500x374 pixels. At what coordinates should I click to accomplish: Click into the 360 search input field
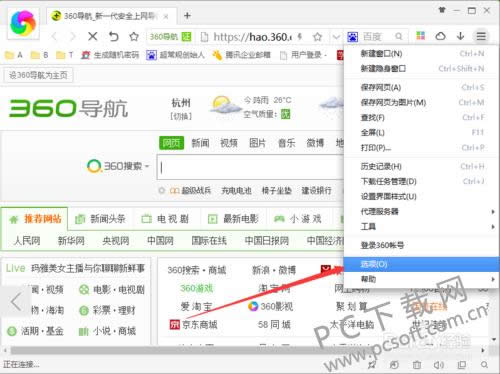click(x=251, y=167)
